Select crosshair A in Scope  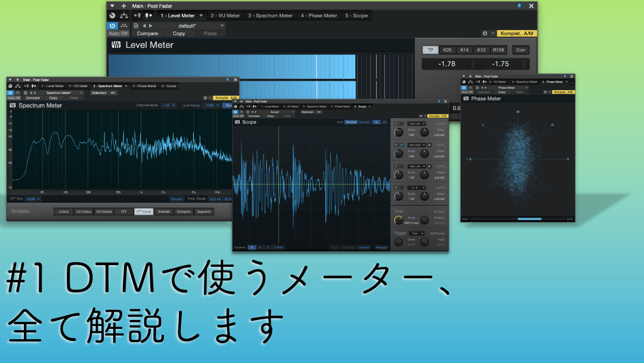252,248
